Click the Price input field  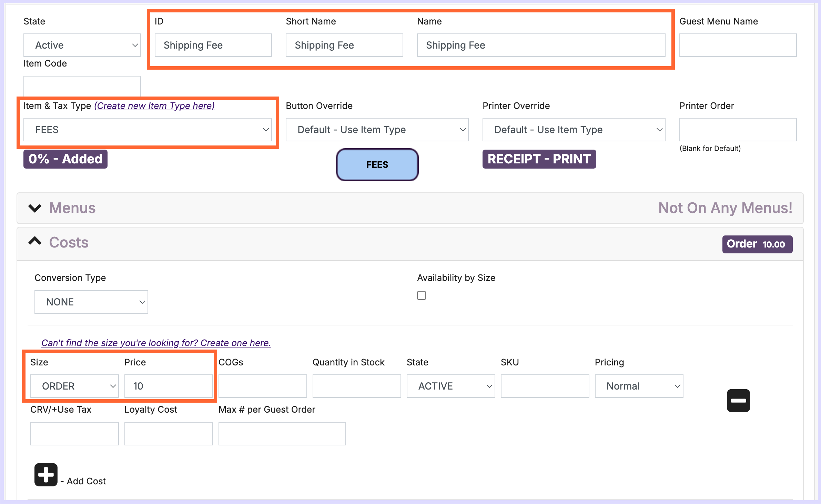168,386
